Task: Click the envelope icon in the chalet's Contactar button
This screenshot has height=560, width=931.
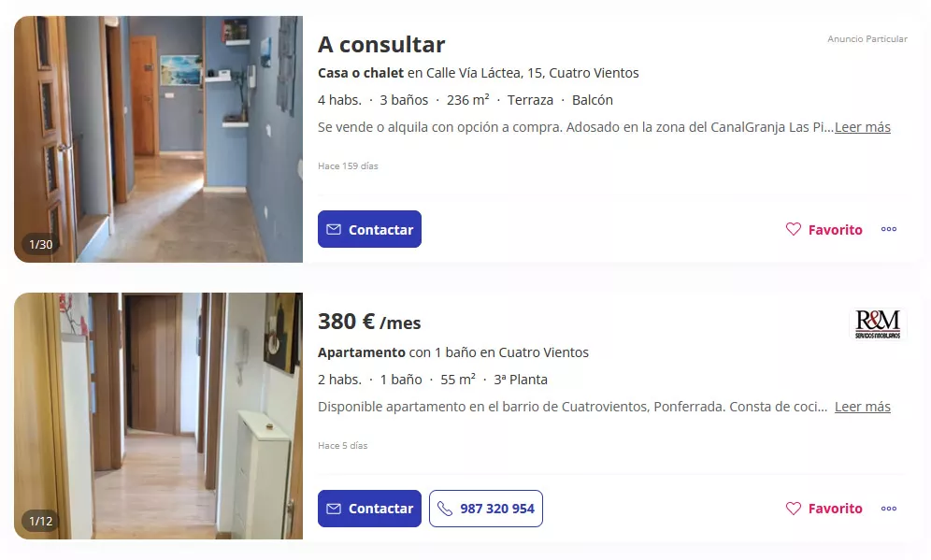Action: pyautogui.click(x=334, y=229)
